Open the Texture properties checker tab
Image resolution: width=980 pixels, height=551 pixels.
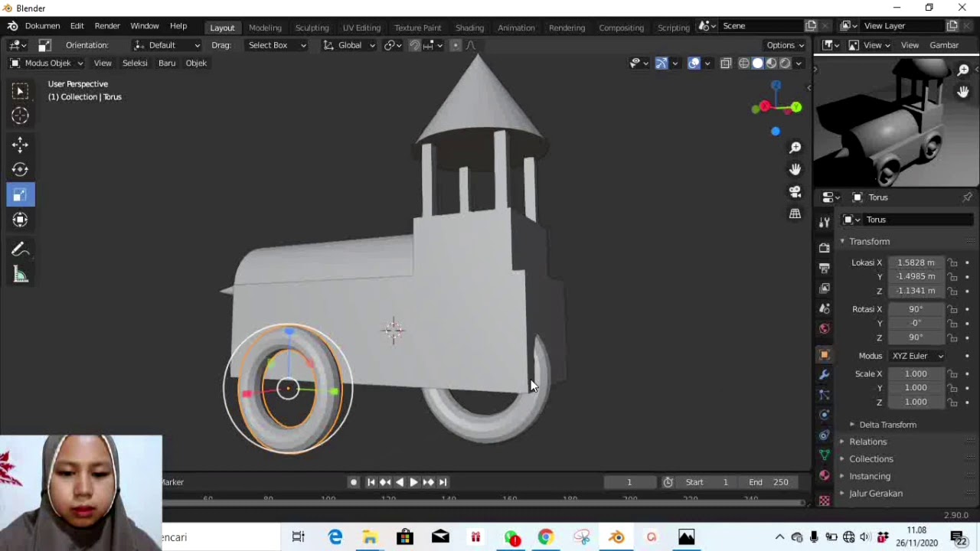pos(825,500)
